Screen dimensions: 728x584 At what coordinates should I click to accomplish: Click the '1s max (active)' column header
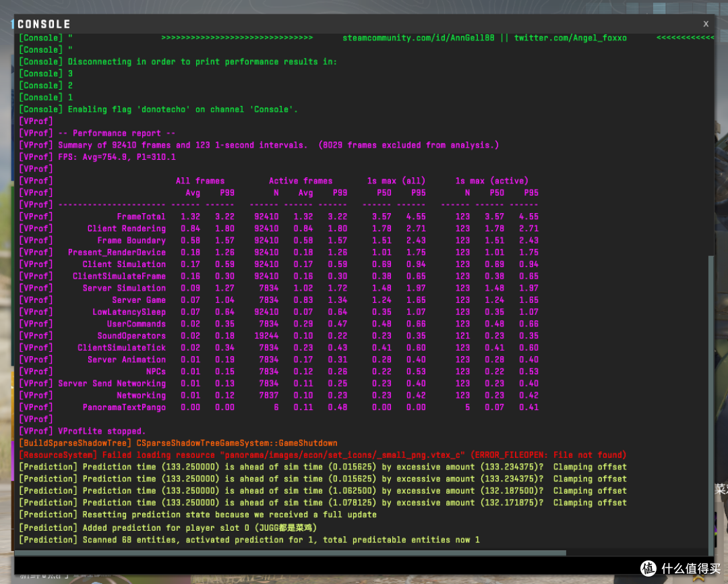[491, 181]
